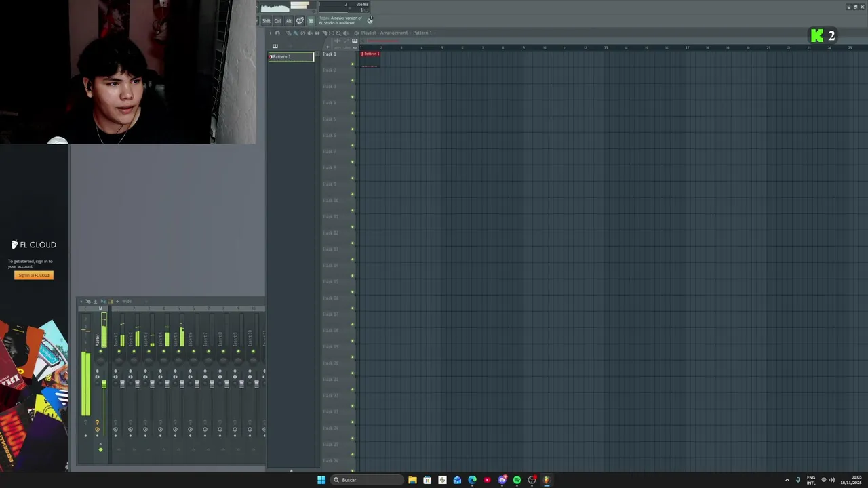Select the playlist Paint brush tool
The image size is (868, 488).
296,33
